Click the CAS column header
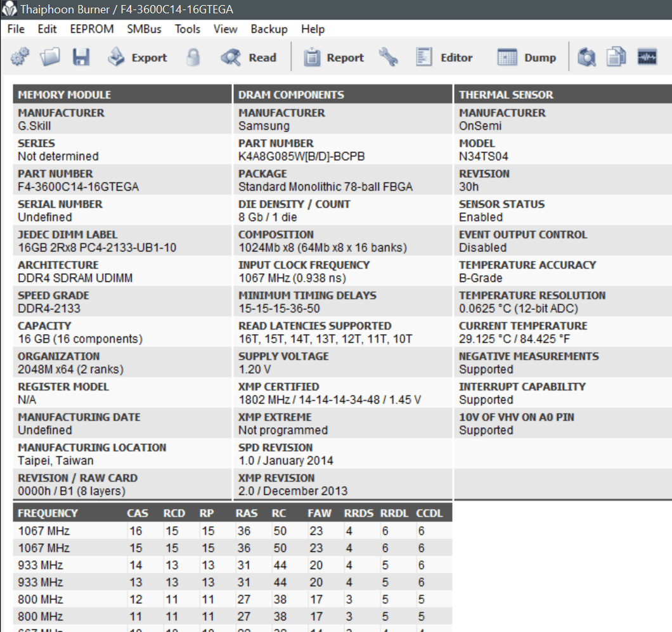This screenshot has width=672, height=632. (138, 513)
